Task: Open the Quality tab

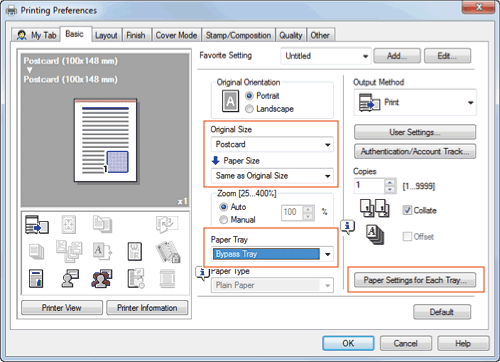Action: pos(291,35)
